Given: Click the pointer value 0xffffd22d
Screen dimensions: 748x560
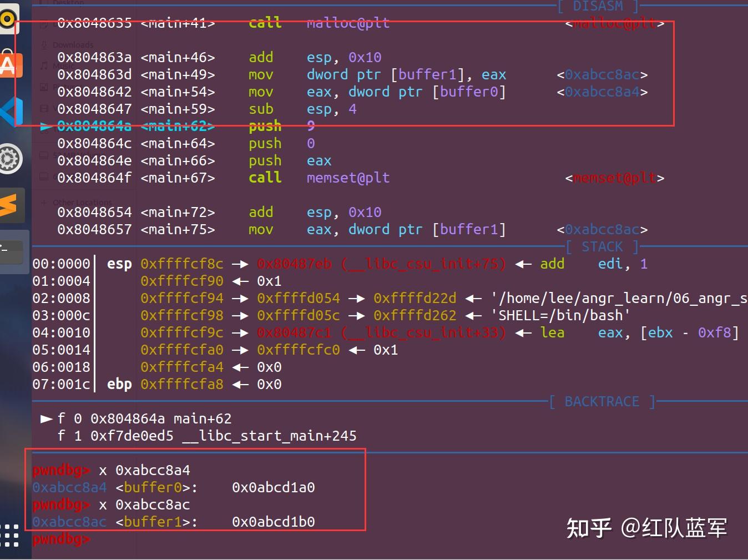Looking at the screenshot, I should [x=415, y=298].
